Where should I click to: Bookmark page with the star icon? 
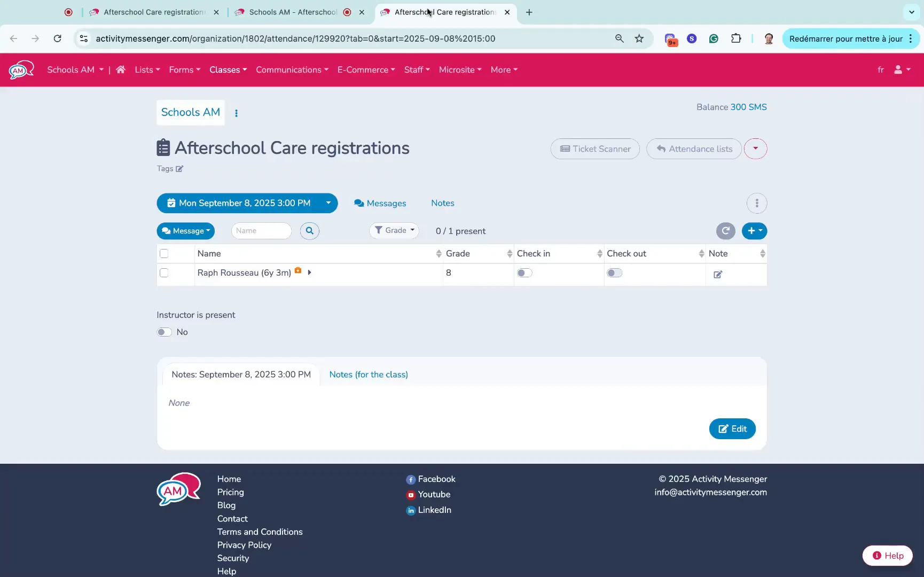[639, 38]
